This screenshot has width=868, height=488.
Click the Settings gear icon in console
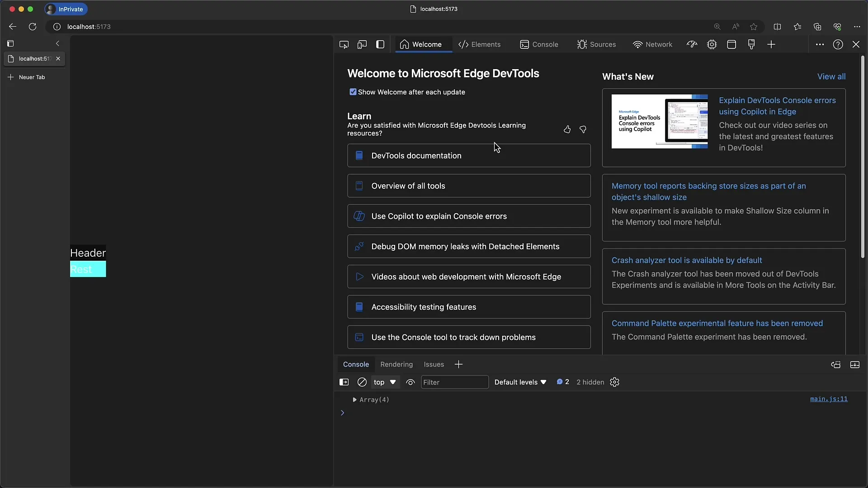click(615, 382)
